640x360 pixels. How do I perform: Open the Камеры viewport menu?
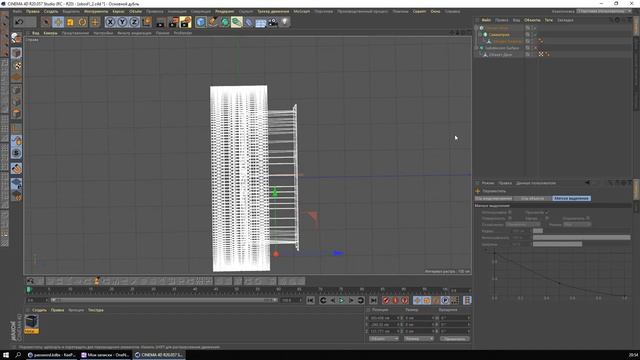(50, 33)
